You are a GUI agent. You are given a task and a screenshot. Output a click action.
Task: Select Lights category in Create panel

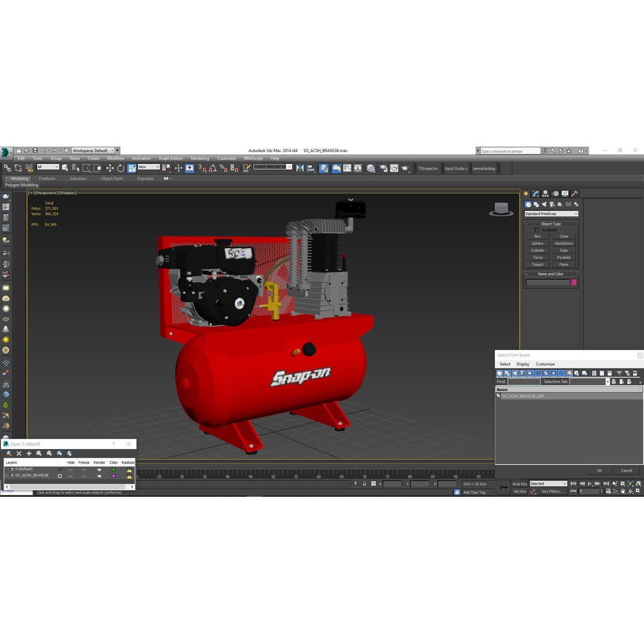tap(544, 204)
